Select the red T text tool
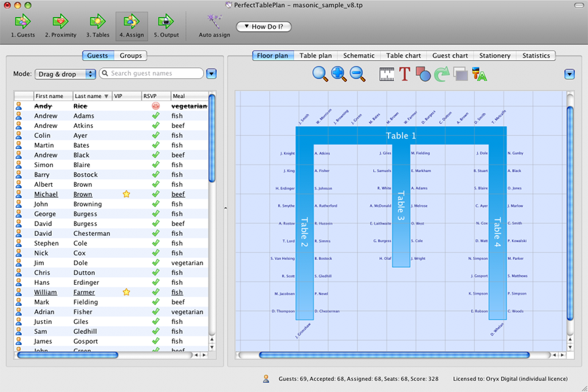This screenshot has width=588, height=392. [405, 74]
